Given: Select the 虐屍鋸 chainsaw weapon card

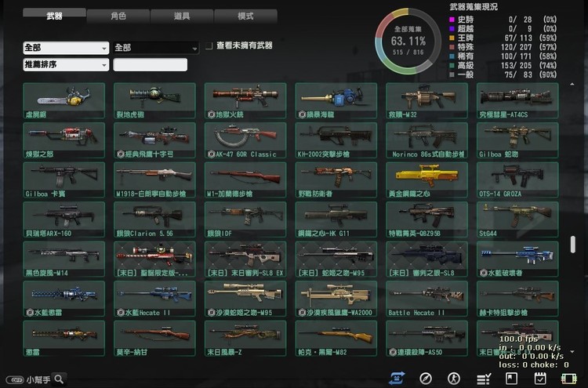Looking at the screenshot, I should pyautogui.click(x=64, y=101).
